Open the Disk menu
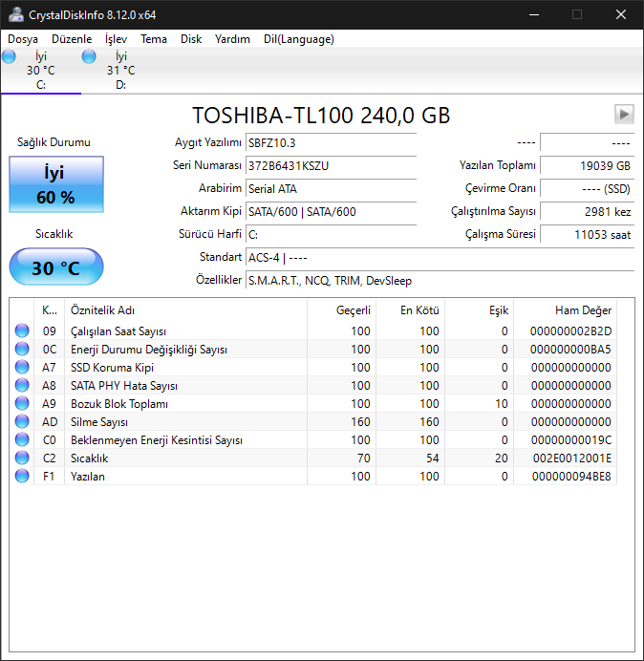644x661 pixels. click(191, 39)
